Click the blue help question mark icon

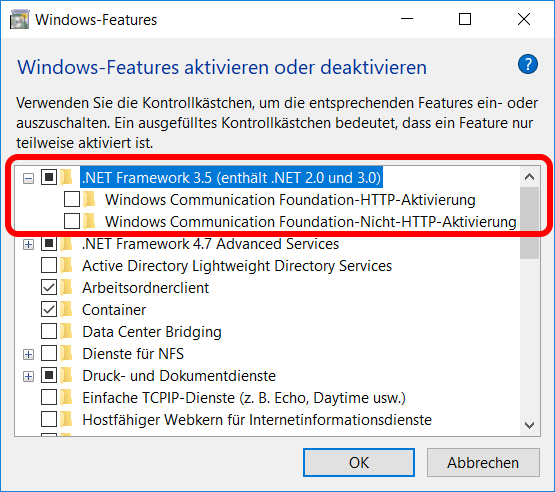click(x=528, y=64)
